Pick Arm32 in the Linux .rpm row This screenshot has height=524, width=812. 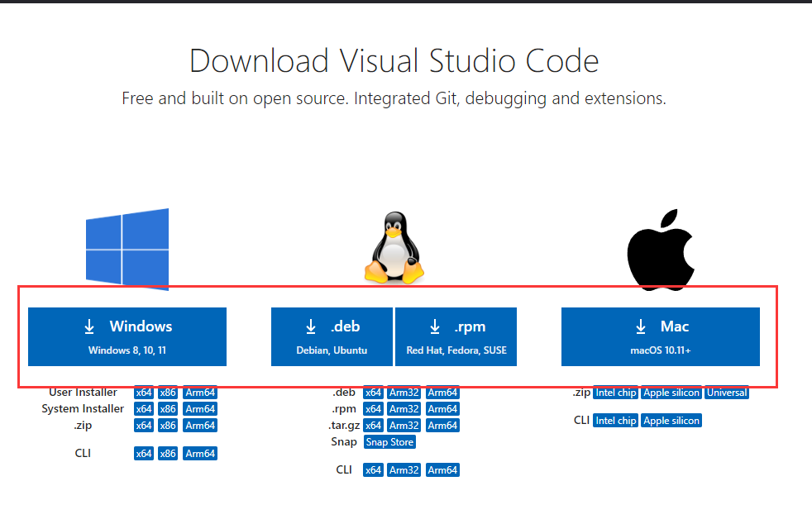(404, 409)
